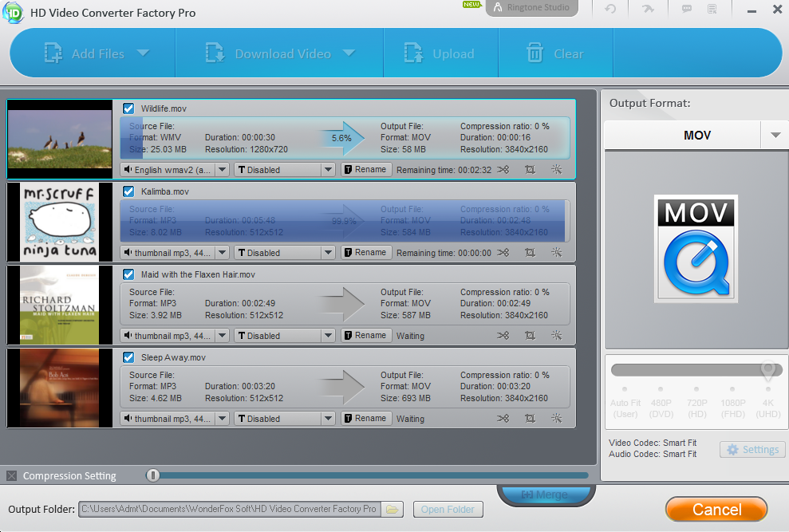
Task: Open special effects for Sleep Away.mov
Action: tap(556, 419)
